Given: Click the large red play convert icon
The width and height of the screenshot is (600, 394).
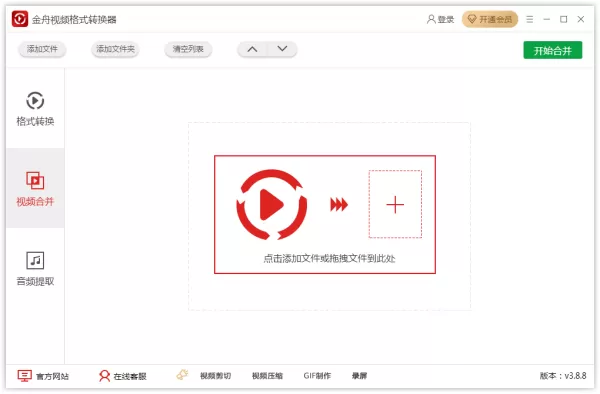Looking at the screenshot, I should click(x=272, y=205).
